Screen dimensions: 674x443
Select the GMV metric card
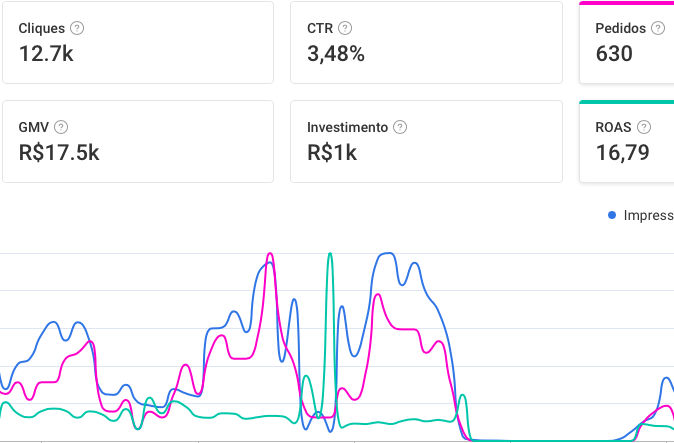pos(137,141)
